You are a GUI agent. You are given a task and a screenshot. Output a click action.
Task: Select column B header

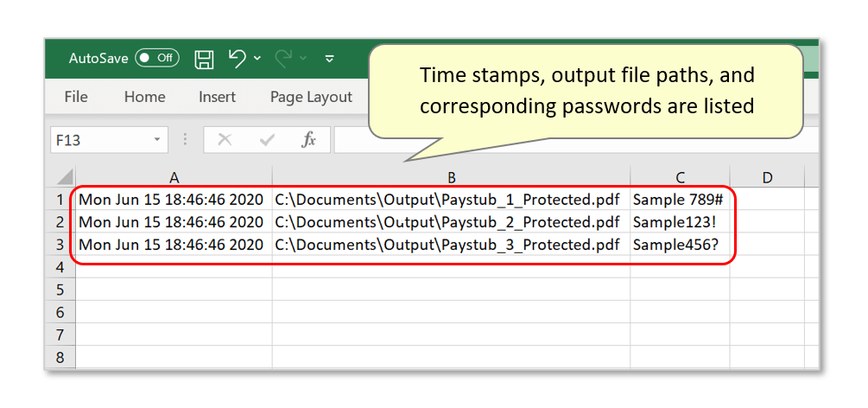pos(451,178)
